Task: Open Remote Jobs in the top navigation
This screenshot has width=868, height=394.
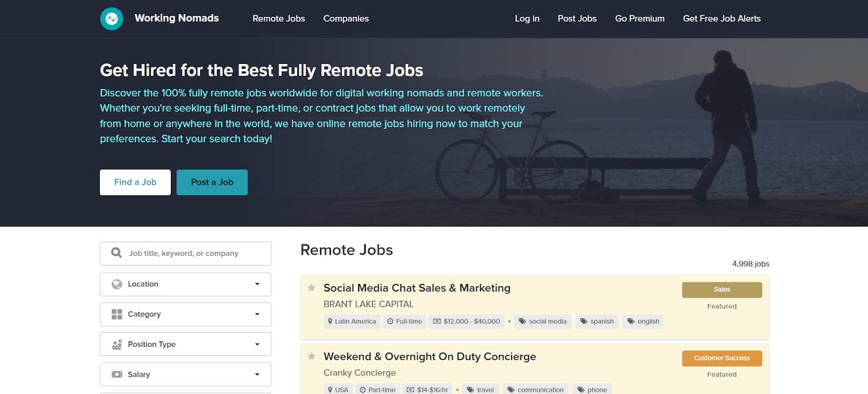Action: click(x=279, y=18)
